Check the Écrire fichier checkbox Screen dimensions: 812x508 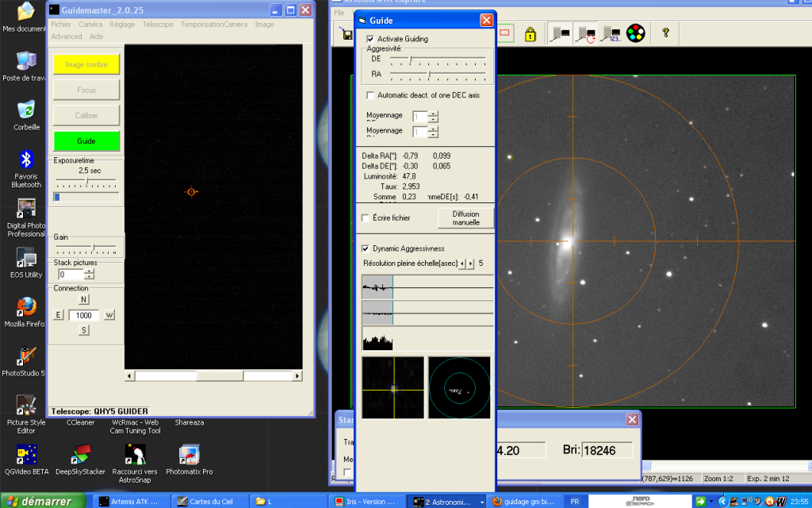[366, 217]
